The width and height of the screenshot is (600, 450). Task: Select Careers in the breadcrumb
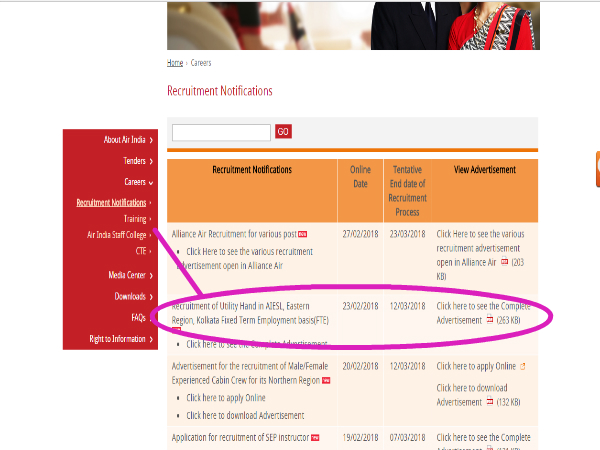(x=201, y=63)
